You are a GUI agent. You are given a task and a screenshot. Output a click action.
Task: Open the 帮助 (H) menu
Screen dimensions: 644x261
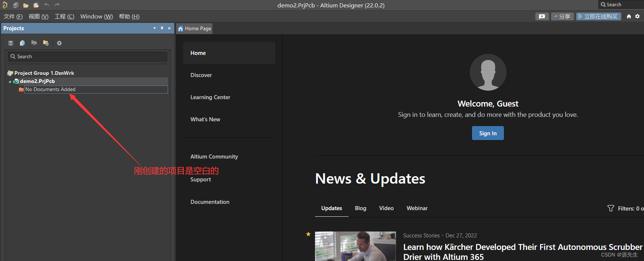129,17
